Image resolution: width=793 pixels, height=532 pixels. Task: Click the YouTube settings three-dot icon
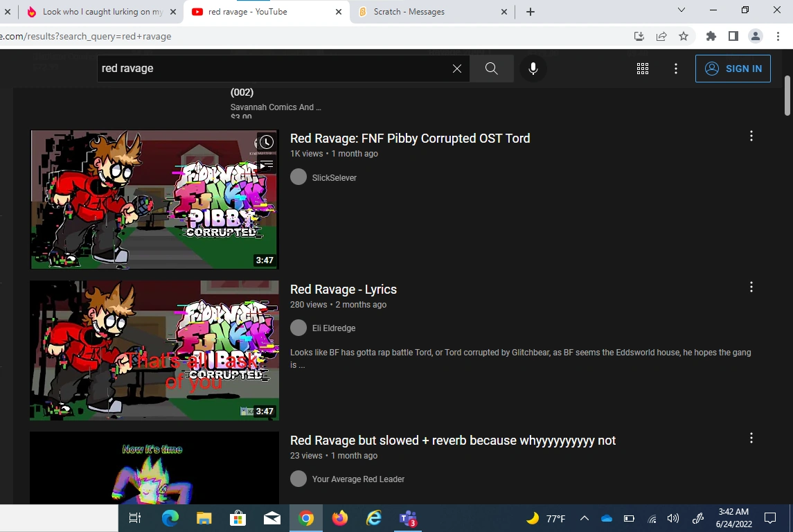point(675,68)
